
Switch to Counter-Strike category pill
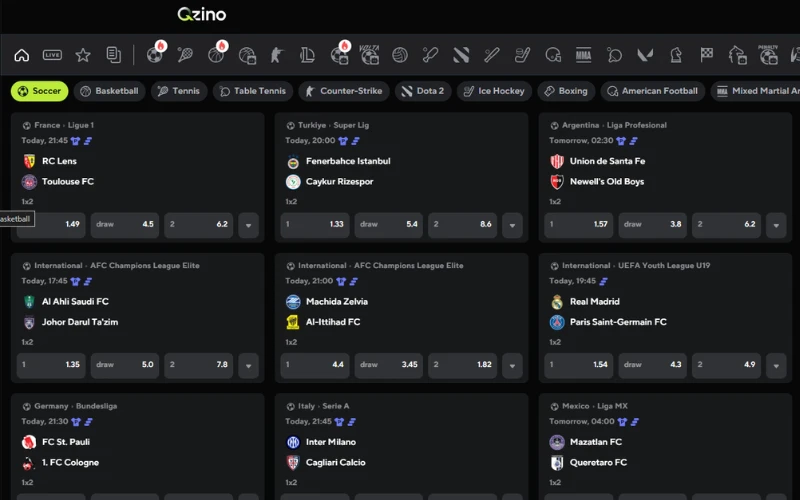click(344, 91)
